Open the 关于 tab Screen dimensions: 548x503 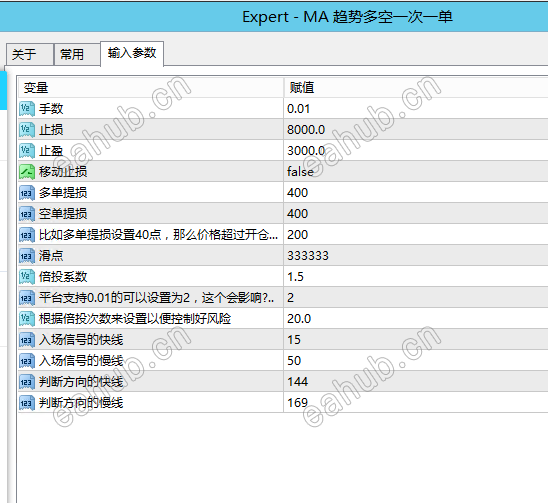pyautogui.click(x=30, y=54)
